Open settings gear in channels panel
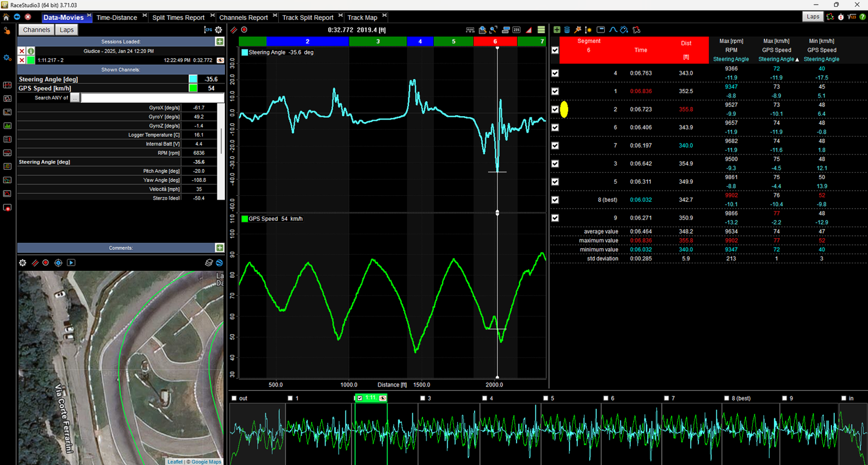The height and width of the screenshot is (465, 868). click(218, 30)
